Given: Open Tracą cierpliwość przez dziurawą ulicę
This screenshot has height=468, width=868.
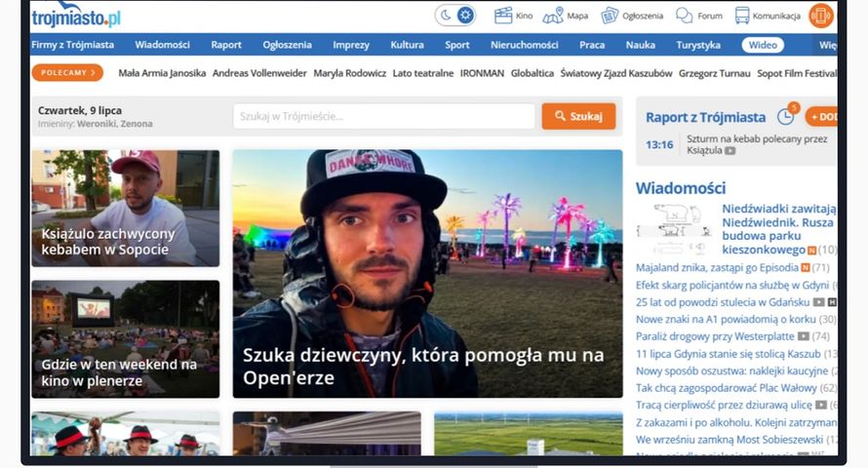Looking at the screenshot, I should click(x=724, y=405).
